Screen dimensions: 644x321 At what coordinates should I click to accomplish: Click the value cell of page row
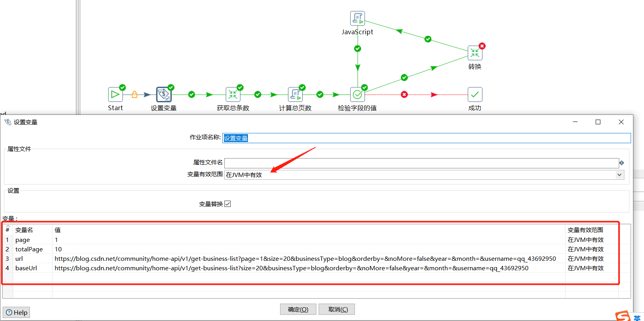[309, 240]
